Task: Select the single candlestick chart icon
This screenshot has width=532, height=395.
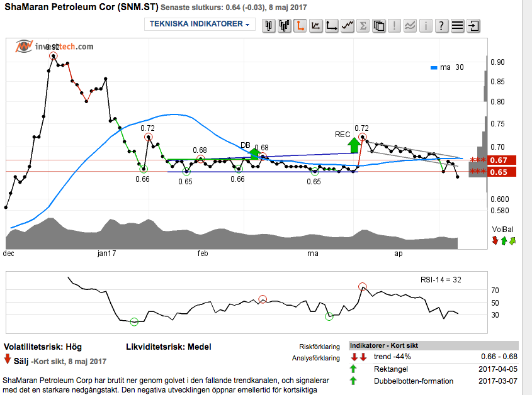Action: [x=269, y=26]
